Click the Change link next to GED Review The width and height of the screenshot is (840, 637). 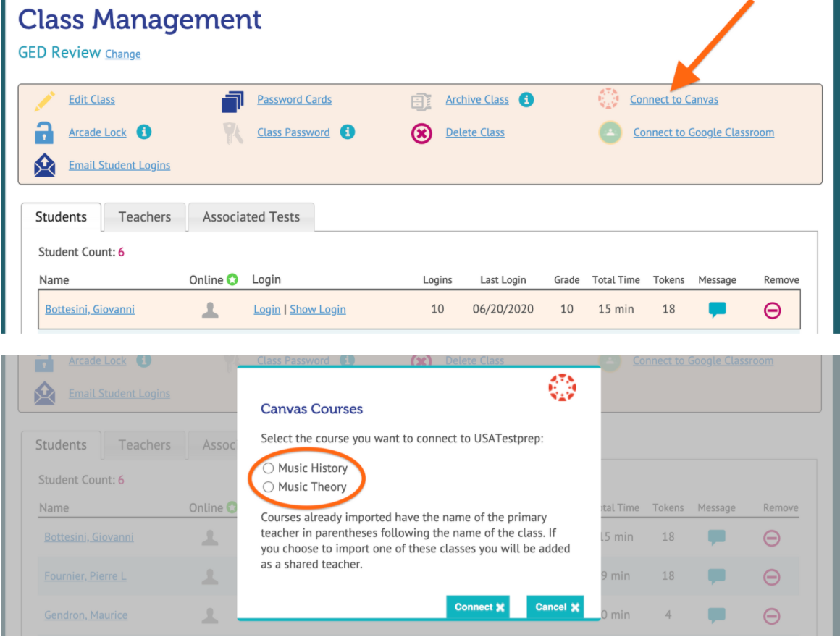click(x=122, y=54)
